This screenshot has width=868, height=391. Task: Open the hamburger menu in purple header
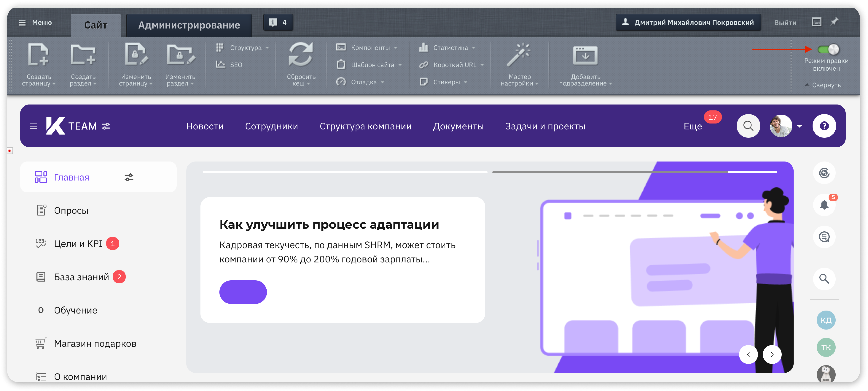33,126
